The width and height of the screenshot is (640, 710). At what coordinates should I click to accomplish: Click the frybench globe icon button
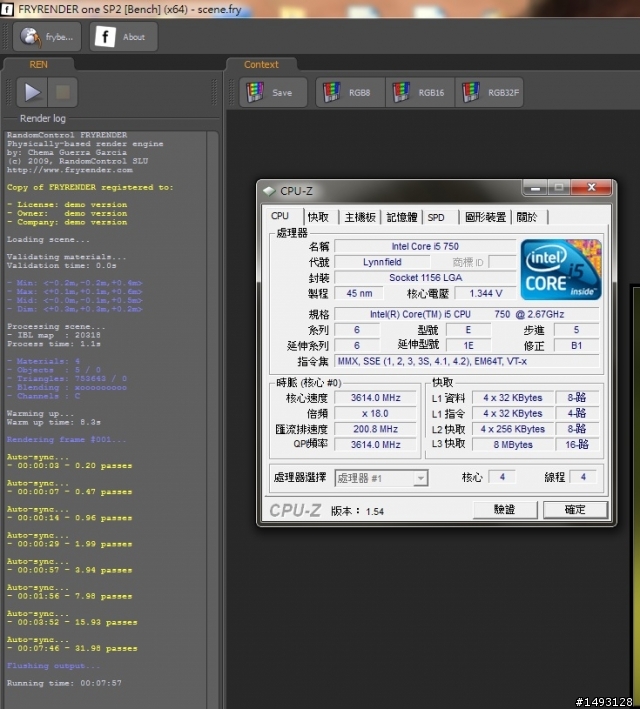(x=47, y=37)
